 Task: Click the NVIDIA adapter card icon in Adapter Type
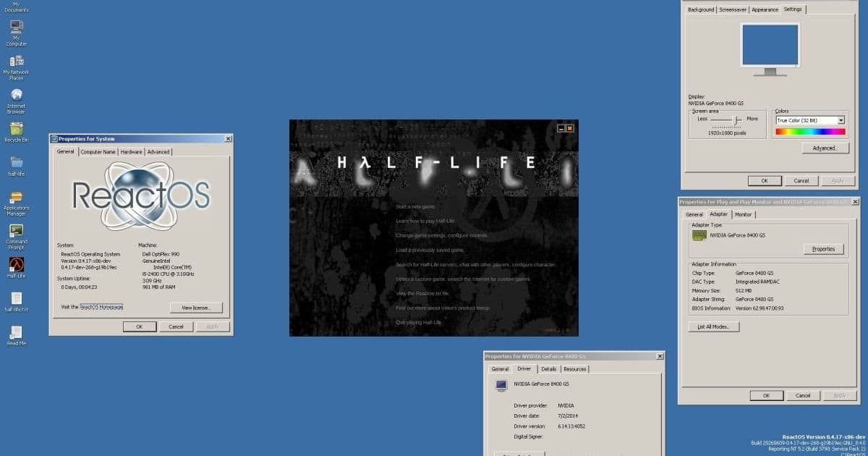[699, 235]
